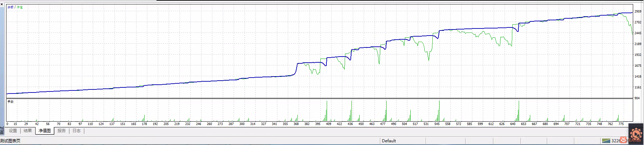Click the Default profile in status bar
Viewport: 644px width, 145px height.
click(x=389, y=141)
